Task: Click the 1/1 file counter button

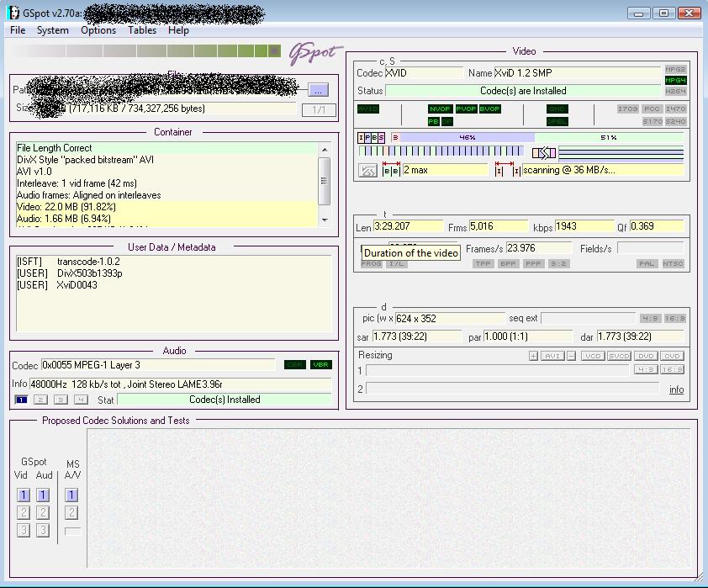Action: 319,109
